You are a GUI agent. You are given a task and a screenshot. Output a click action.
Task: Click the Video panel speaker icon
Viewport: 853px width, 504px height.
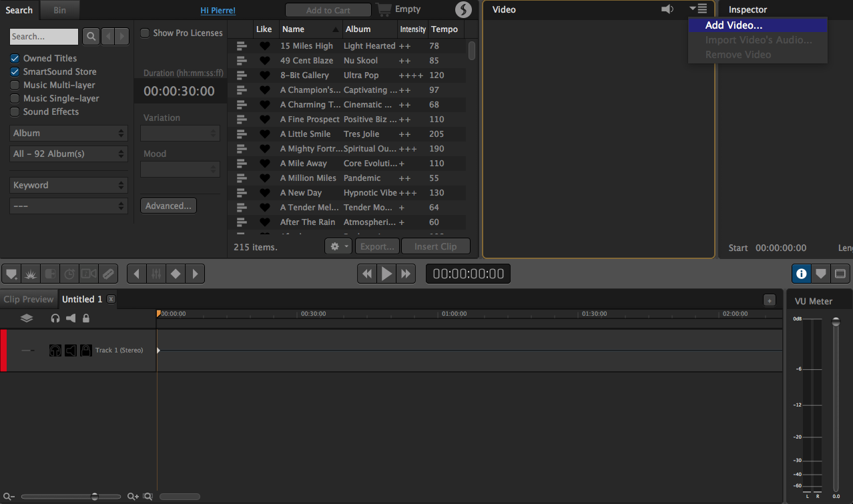[x=667, y=9]
